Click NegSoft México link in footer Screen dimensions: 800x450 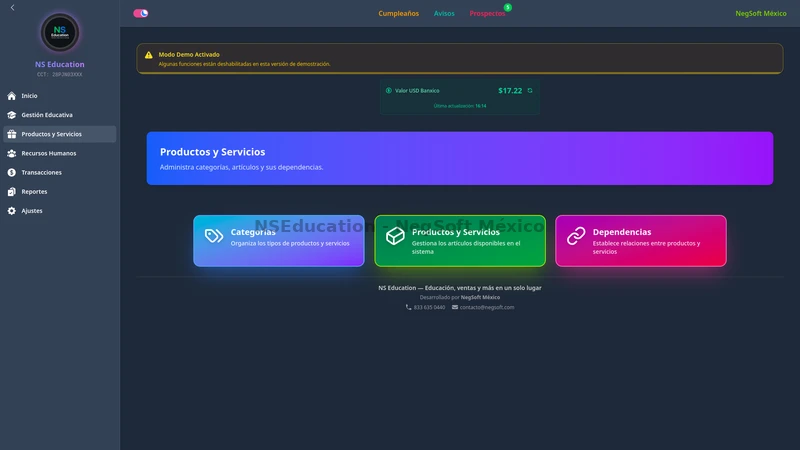pos(480,297)
